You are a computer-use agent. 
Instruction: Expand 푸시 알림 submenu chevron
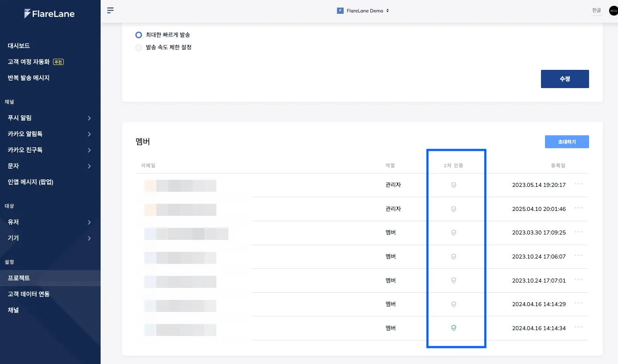(89, 118)
